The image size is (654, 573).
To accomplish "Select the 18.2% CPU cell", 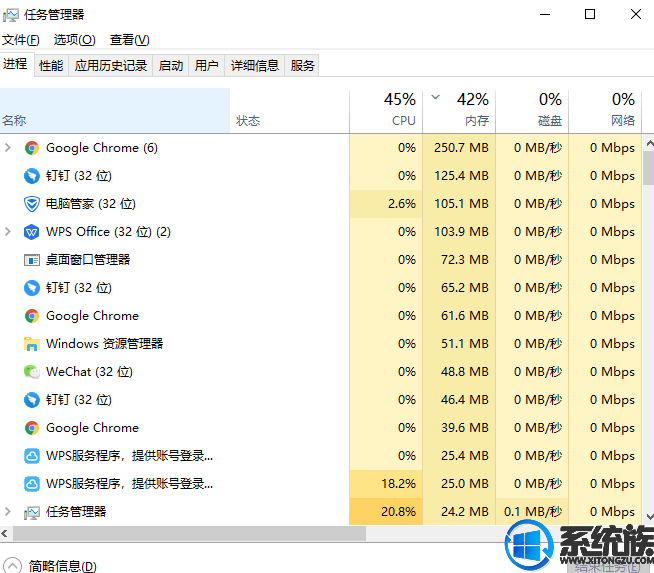I will (x=386, y=484).
